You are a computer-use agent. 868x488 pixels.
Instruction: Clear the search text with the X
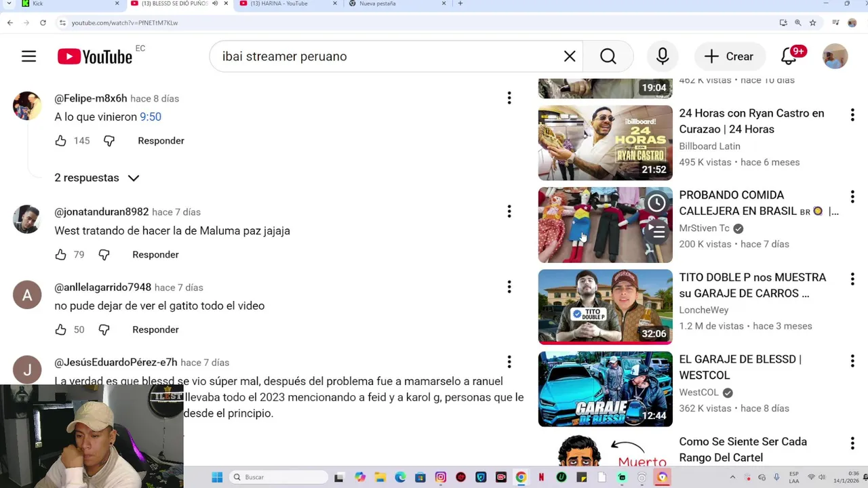570,56
